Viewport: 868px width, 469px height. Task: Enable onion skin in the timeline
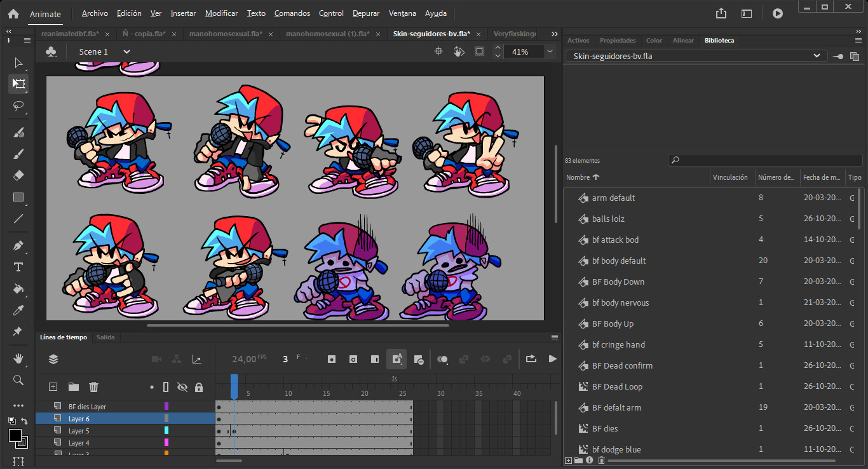click(x=443, y=359)
